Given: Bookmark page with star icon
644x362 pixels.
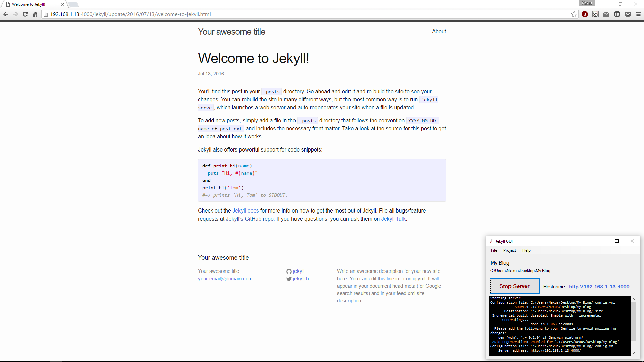Looking at the screenshot, I should (574, 14).
